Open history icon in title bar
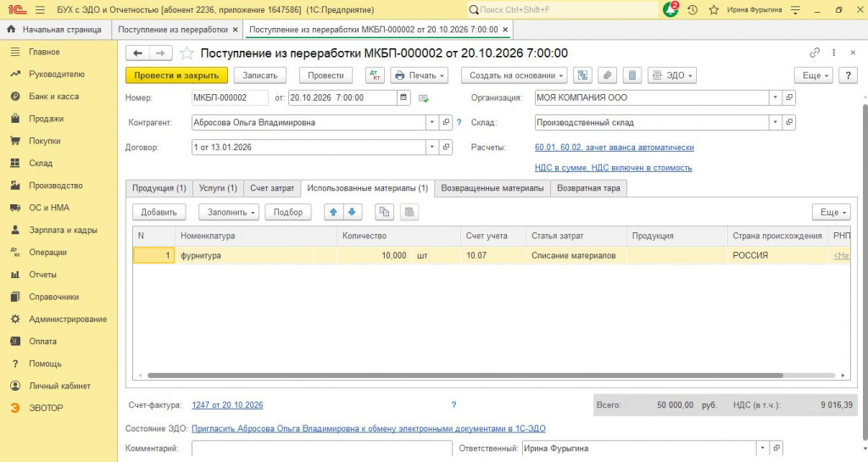This screenshot has height=462, width=868. [x=693, y=10]
